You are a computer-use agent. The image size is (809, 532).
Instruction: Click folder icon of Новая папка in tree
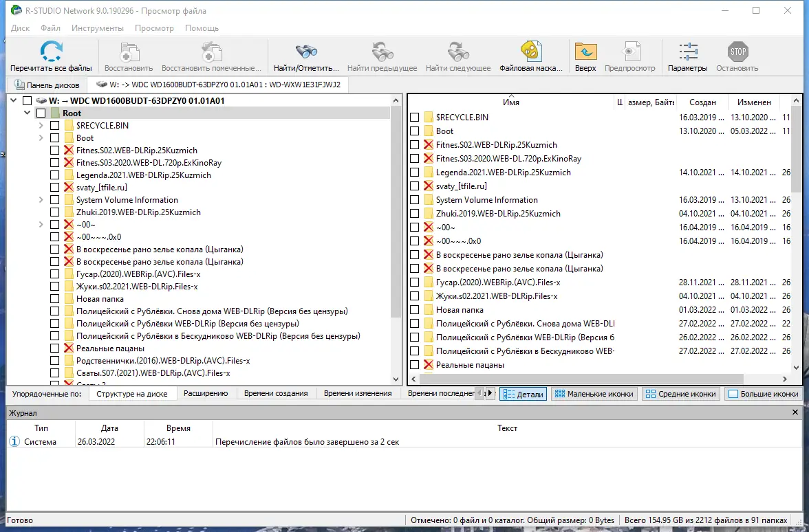(69, 298)
